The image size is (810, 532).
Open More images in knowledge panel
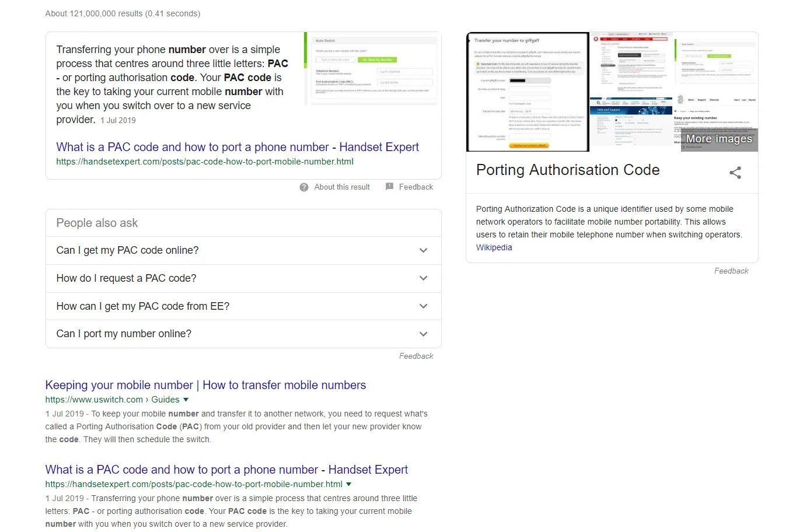tap(719, 139)
